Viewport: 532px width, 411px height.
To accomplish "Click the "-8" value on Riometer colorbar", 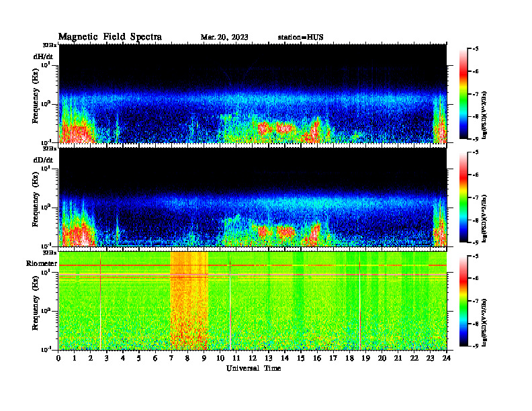I will tap(476, 324).
